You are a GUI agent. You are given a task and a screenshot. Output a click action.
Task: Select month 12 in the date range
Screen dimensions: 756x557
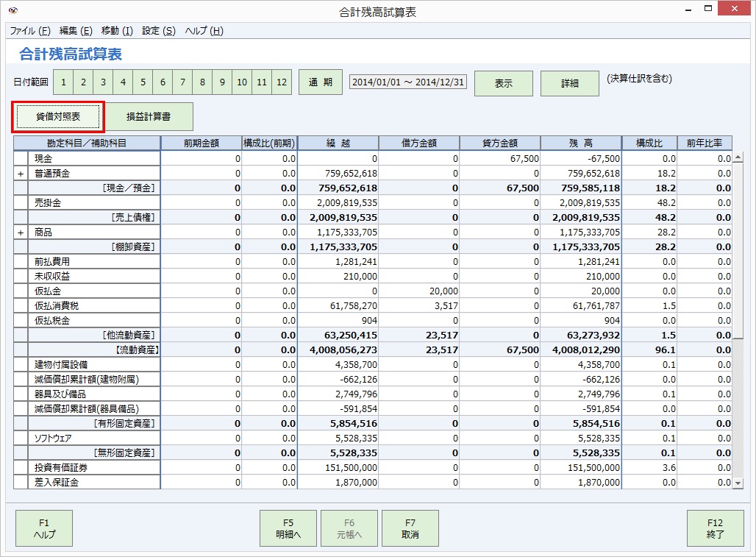click(x=281, y=82)
